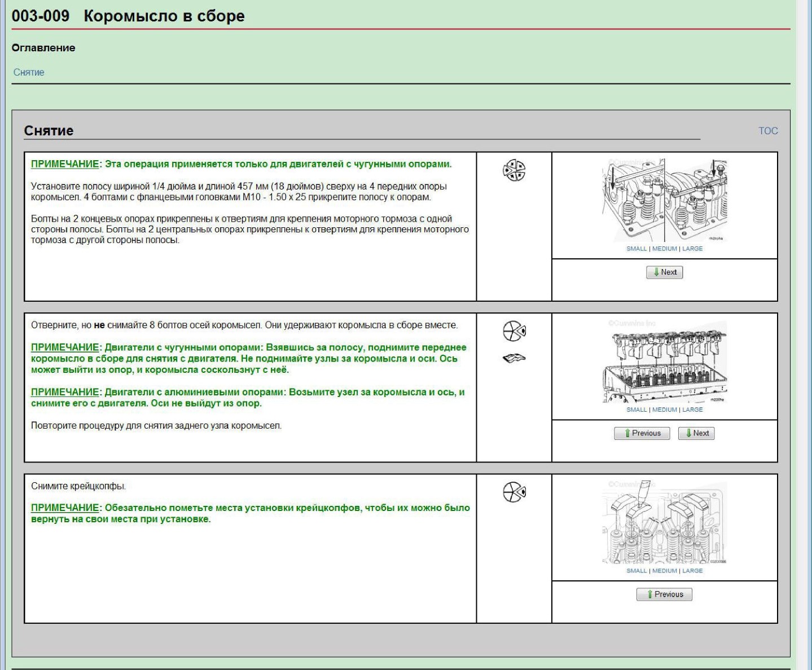
Task: Select SMALL size for second step image
Action: 637,410
